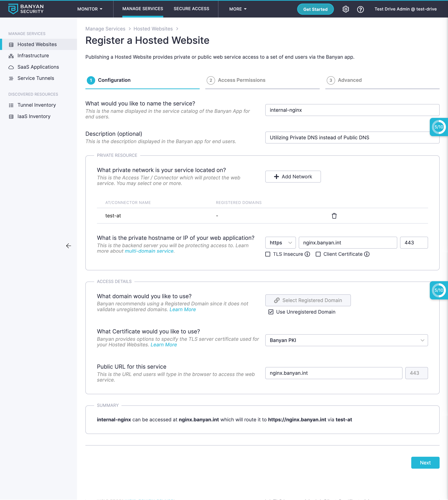The width and height of the screenshot is (448, 500).
Task: Click the Banyan Security logo
Action: pyautogui.click(x=26, y=9)
